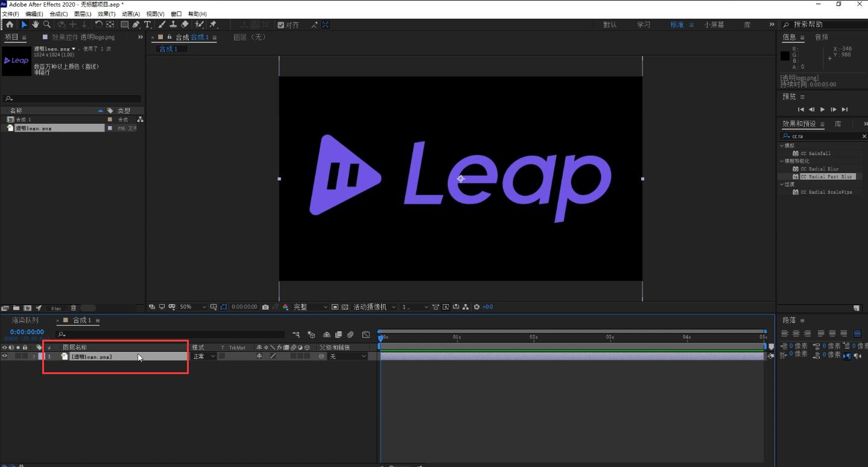868x467 pixels.
Task: Play the preview
Action: coord(822,109)
